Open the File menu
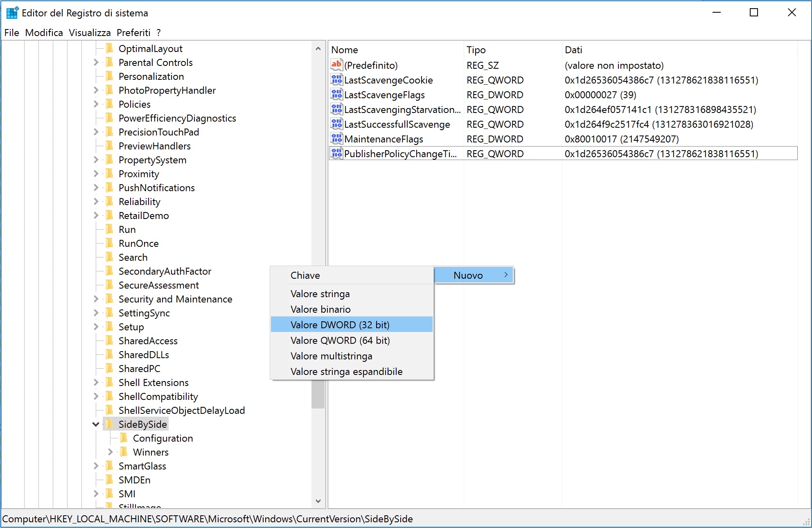This screenshot has height=528, width=812. coord(11,33)
